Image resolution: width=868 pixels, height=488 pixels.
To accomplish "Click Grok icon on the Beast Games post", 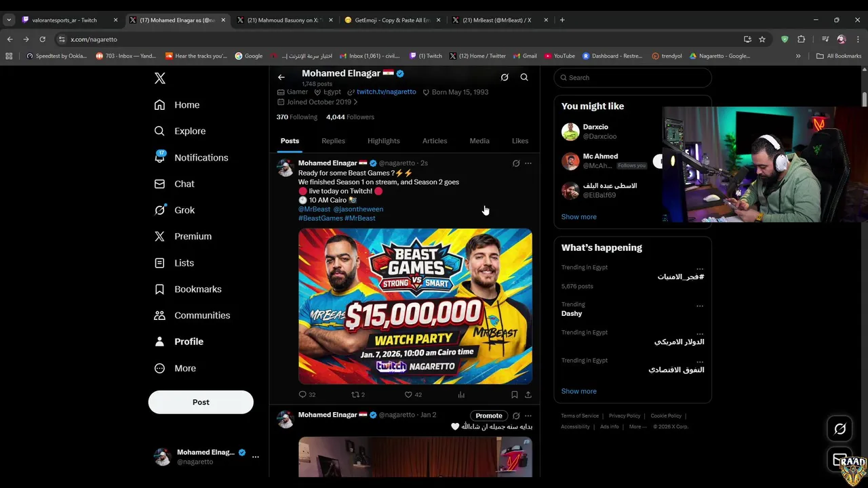I will (516, 163).
